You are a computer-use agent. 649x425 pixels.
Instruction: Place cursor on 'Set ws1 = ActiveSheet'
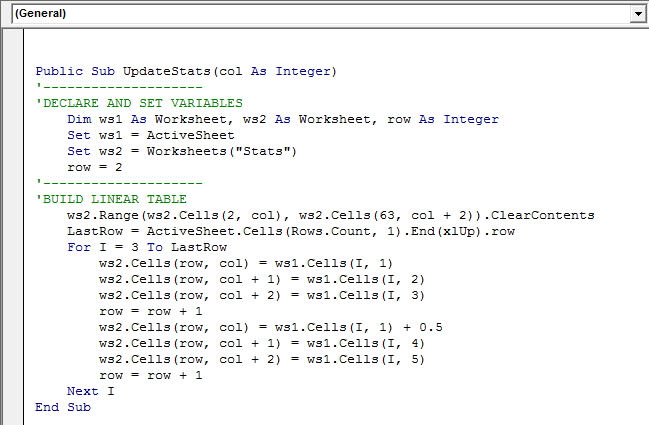[x=150, y=135]
